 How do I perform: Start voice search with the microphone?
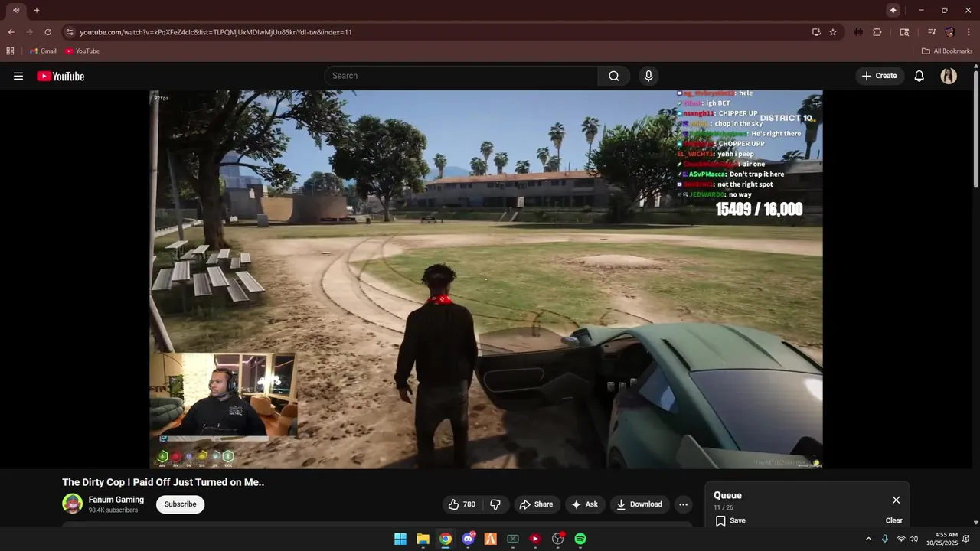(648, 76)
